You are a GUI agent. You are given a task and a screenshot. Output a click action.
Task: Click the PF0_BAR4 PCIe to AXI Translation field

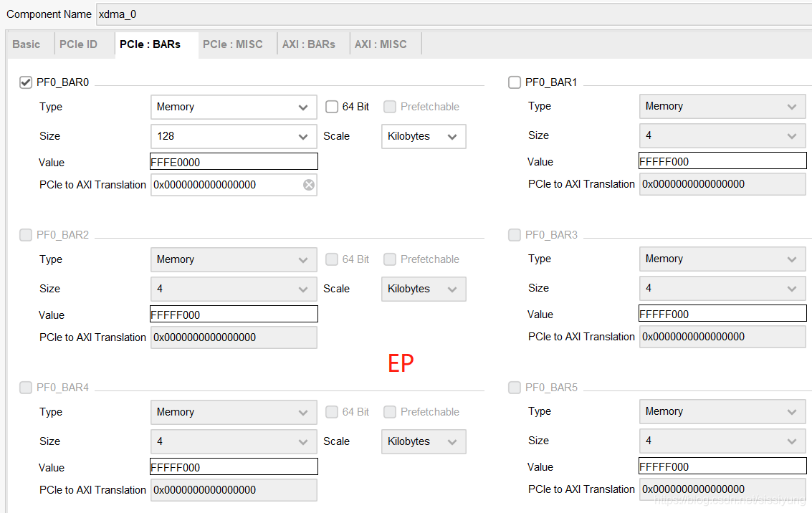[234, 490]
